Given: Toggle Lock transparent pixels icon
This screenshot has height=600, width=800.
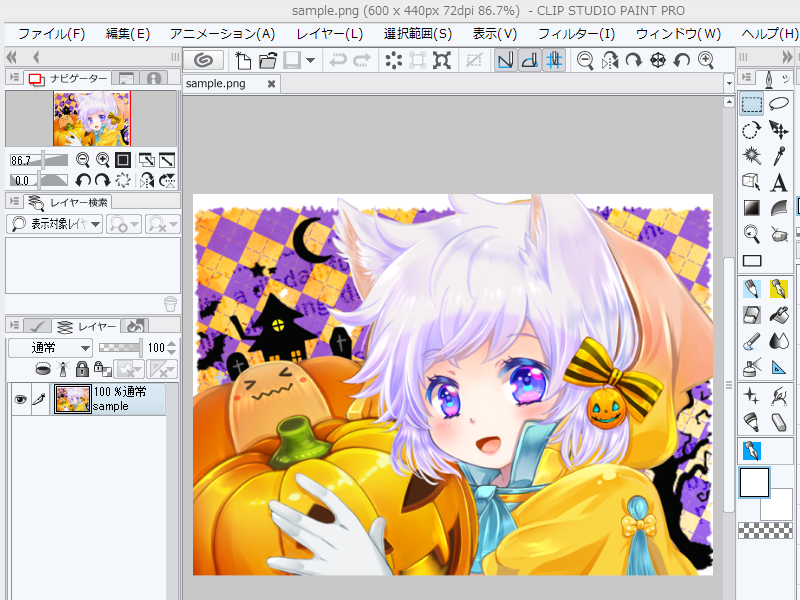Looking at the screenshot, I should click(103, 368).
